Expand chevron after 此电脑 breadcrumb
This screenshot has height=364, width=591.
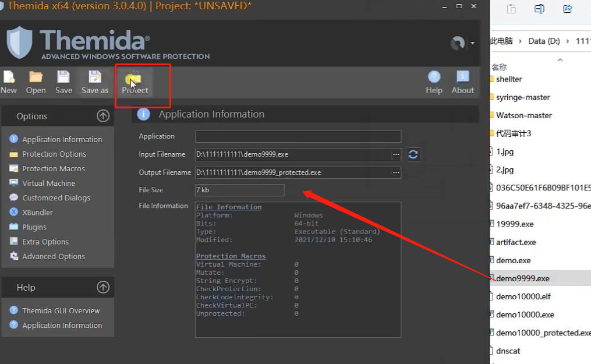coord(520,41)
